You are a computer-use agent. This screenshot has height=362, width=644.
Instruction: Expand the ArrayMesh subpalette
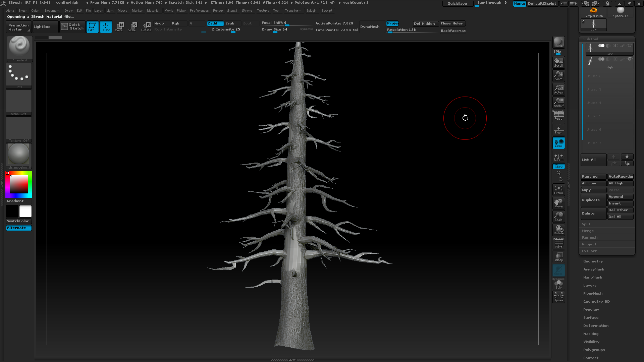click(x=593, y=269)
